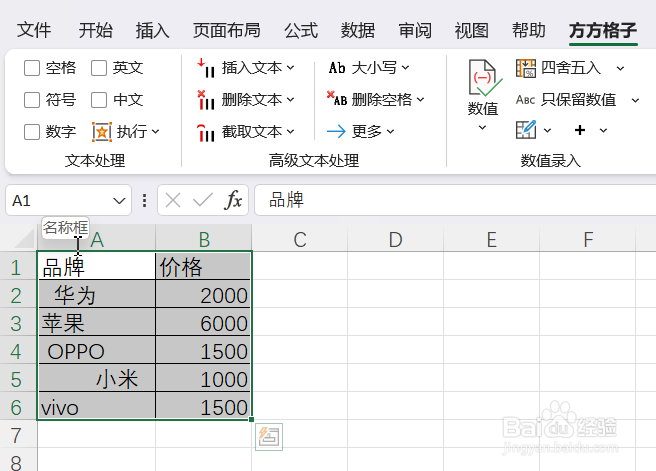Select cell containing 华为
The image size is (656, 471).
(x=97, y=295)
